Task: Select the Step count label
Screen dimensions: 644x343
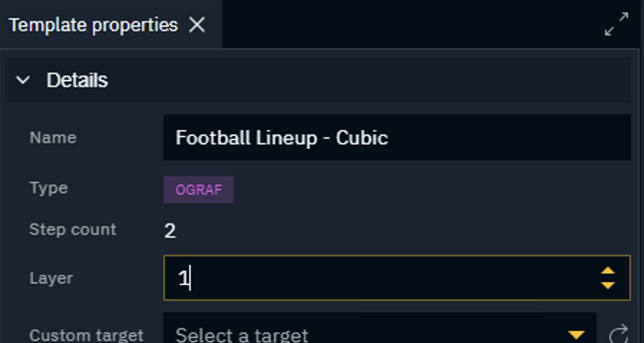Action: (72, 229)
